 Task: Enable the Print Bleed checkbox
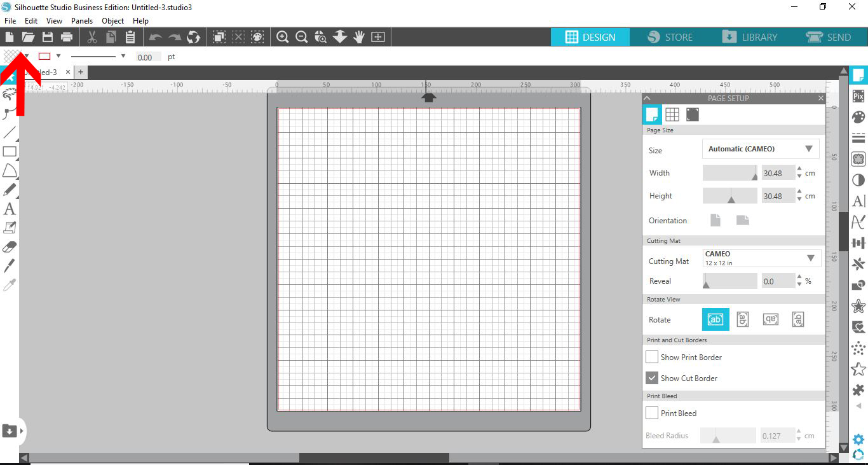pyautogui.click(x=652, y=413)
